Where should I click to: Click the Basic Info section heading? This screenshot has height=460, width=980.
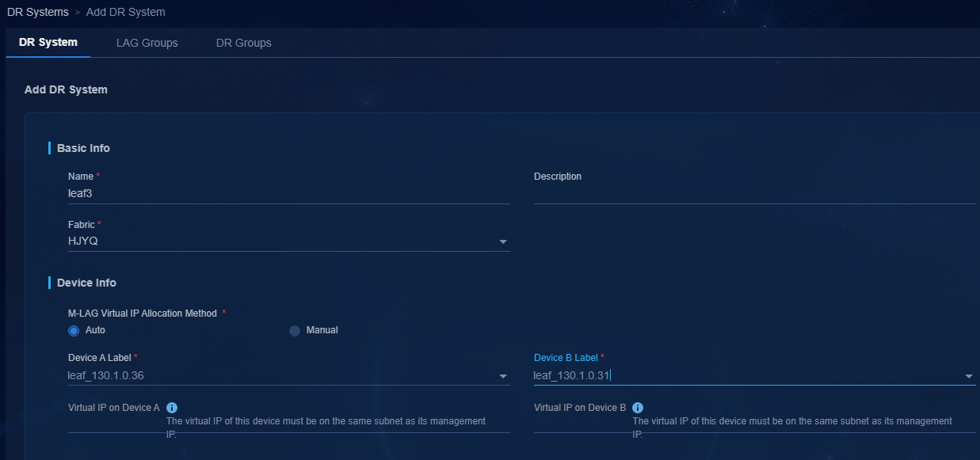click(x=83, y=148)
